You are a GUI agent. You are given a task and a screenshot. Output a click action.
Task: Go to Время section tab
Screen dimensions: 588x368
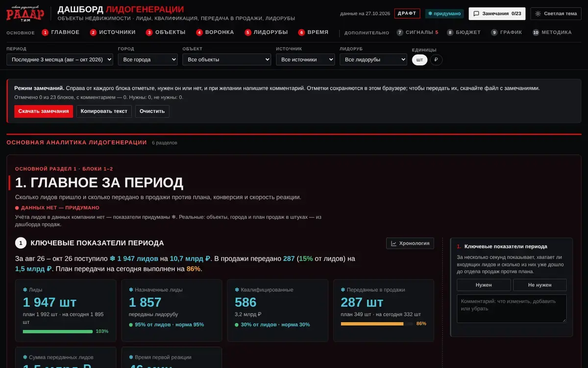click(x=314, y=32)
